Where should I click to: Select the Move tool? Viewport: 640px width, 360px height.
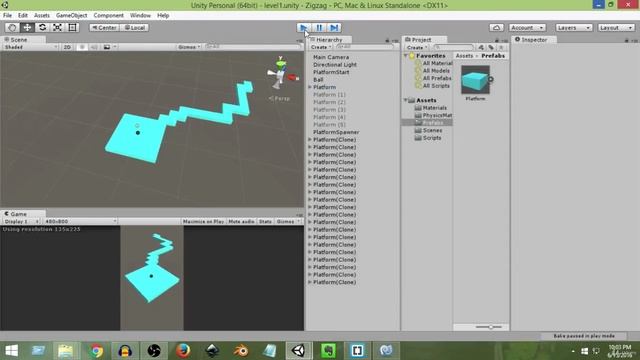tap(27, 27)
